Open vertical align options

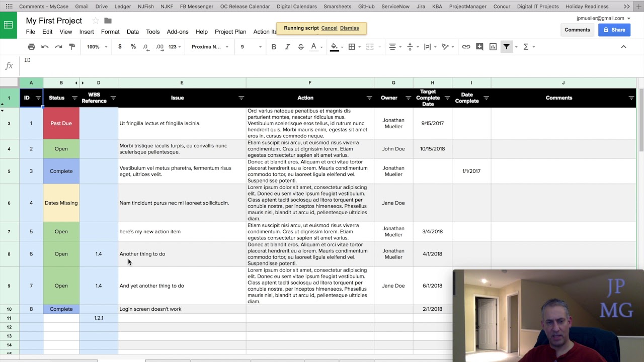click(410, 47)
